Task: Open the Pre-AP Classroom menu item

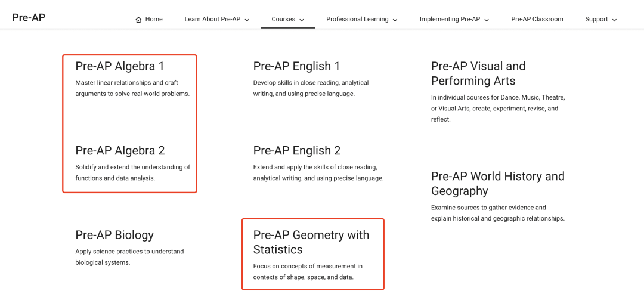Action: click(537, 19)
